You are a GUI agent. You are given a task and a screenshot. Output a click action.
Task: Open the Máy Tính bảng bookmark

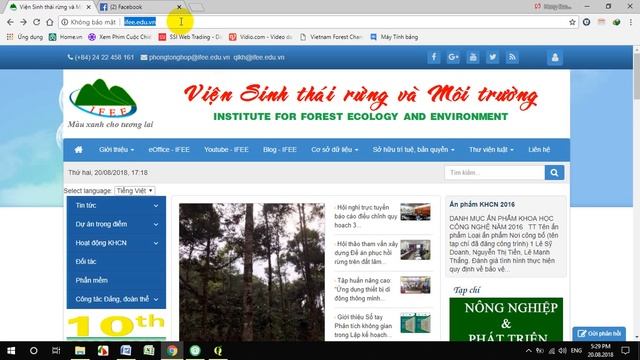pos(394,37)
